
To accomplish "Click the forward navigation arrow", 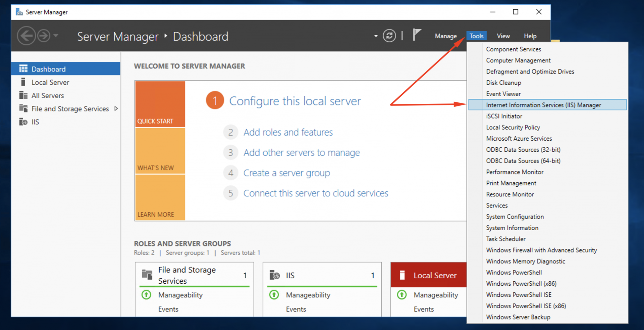I will pos(44,36).
